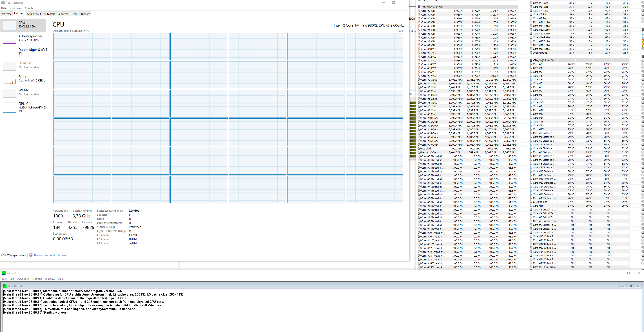Click the Ressourcenmonitor gauge icon
Viewport: 644px width, 332px height.
(x=31, y=255)
